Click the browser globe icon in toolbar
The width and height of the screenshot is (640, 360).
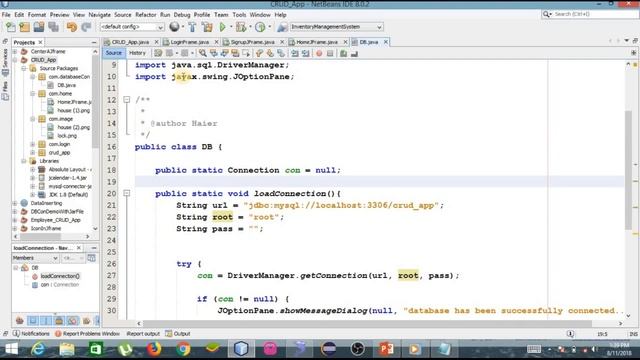tap(174, 27)
